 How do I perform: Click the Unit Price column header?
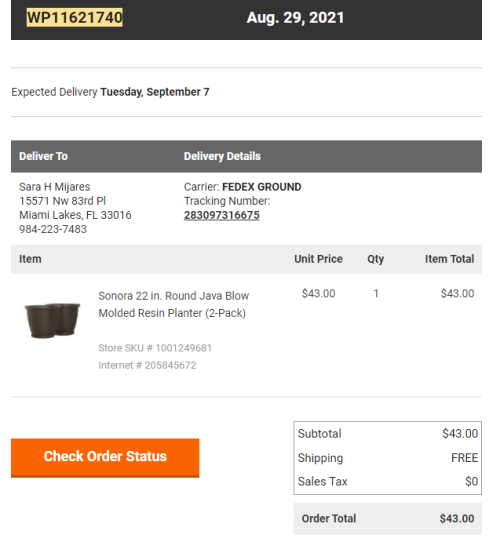click(318, 259)
